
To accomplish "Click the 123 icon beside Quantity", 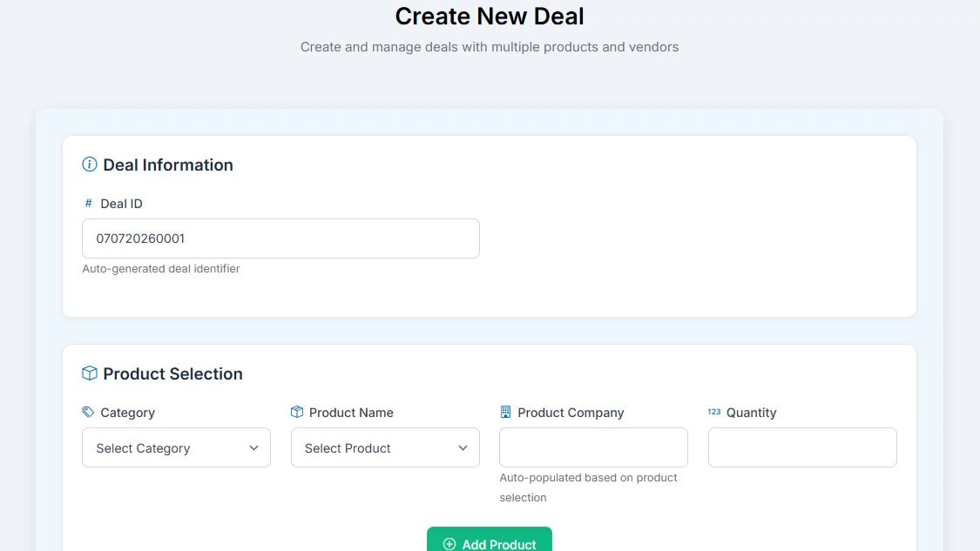I will (x=714, y=412).
